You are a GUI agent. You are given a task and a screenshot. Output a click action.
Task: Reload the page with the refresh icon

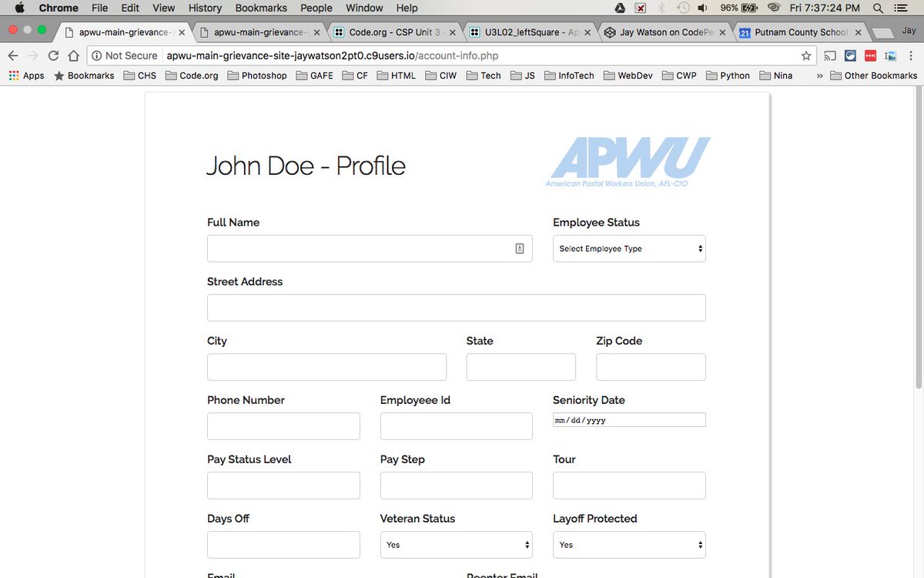point(53,55)
